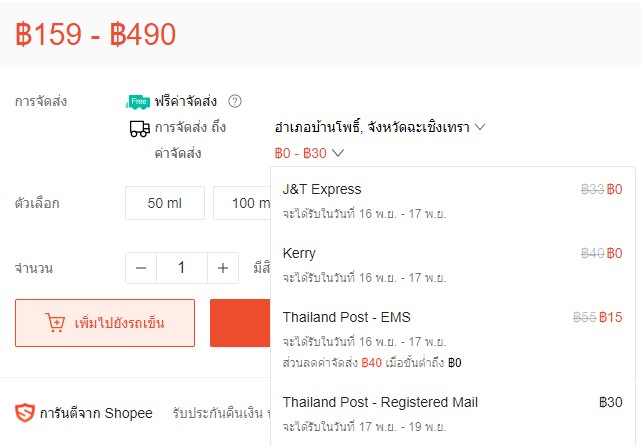
Task: Decrease quantity with the minus button
Action: point(141,268)
